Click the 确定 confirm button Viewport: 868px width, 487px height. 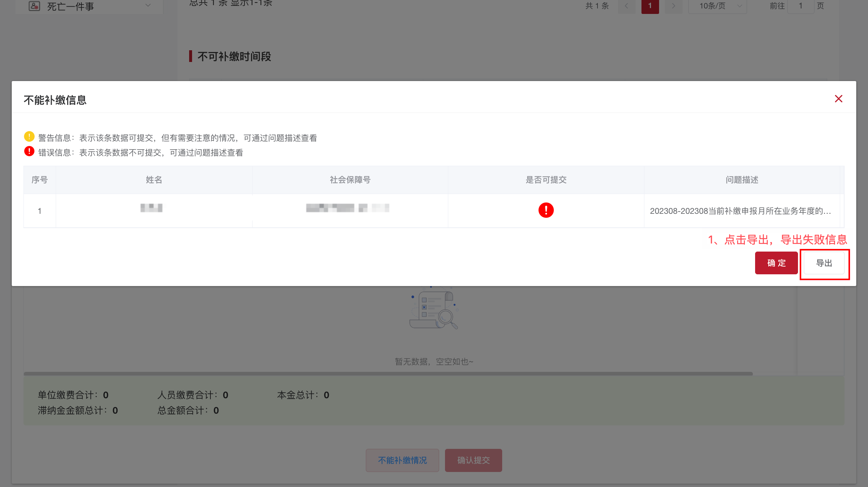click(x=776, y=263)
